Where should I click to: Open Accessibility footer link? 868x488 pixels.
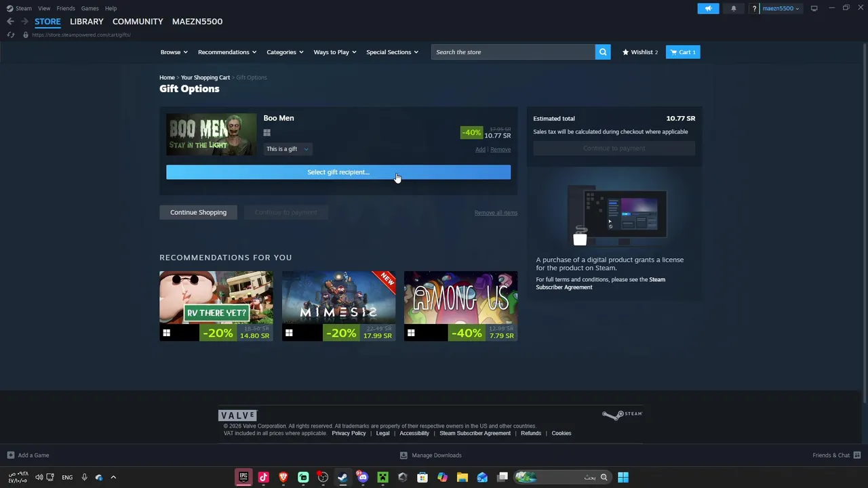tap(414, 433)
